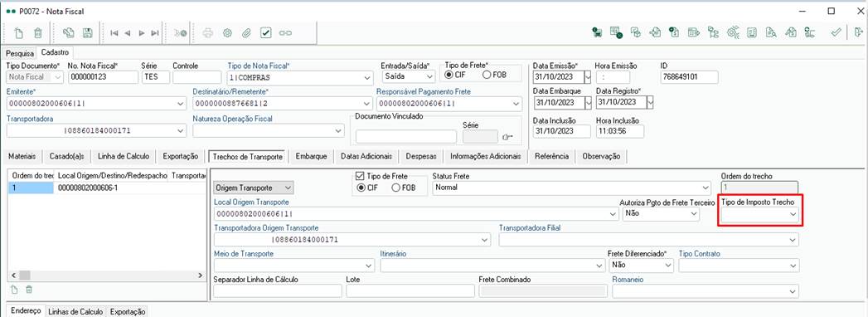Image resolution: width=868 pixels, height=317 pixels.
Task: Open the Romaneio dropdown
Action: coord(793,291)
